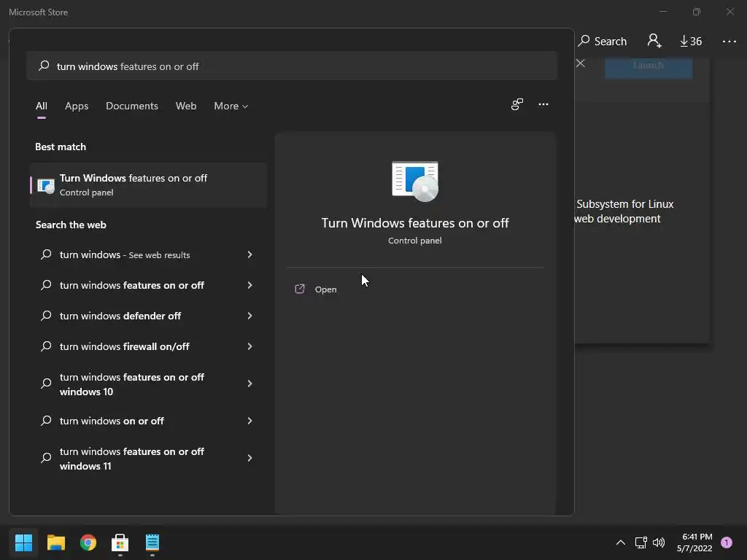The image size is (747, 560).
Task: Open Microsoft Store taskbar icon
Action: [x=120, y=542]
